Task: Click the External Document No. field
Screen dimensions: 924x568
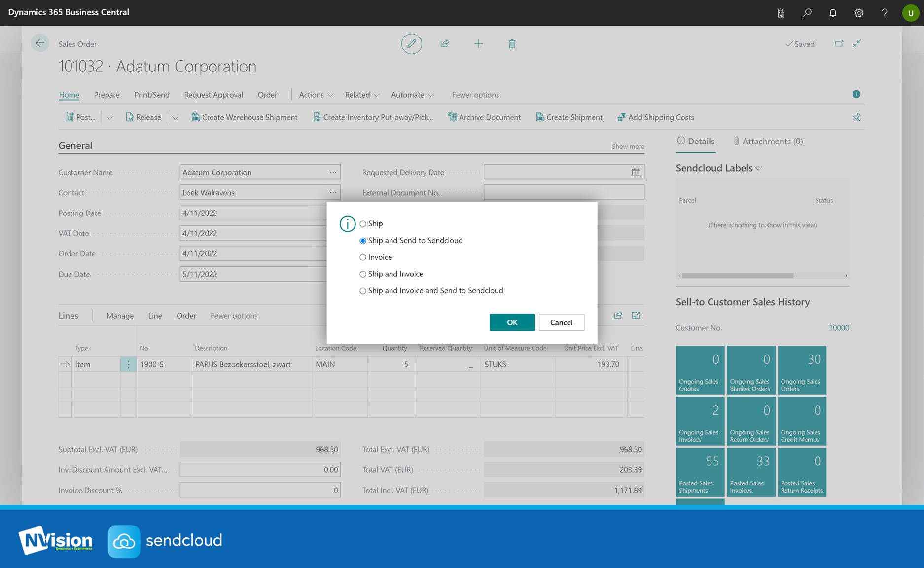Action: (564, 192)
